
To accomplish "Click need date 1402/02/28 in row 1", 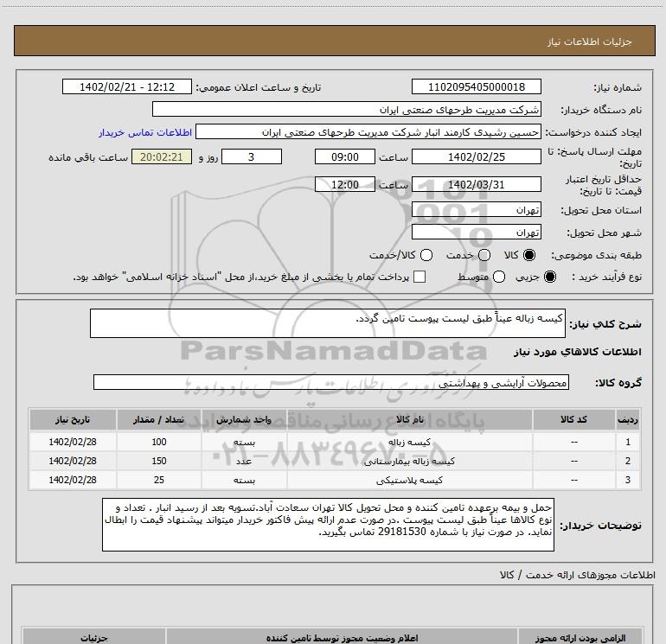I will [73, 442].
